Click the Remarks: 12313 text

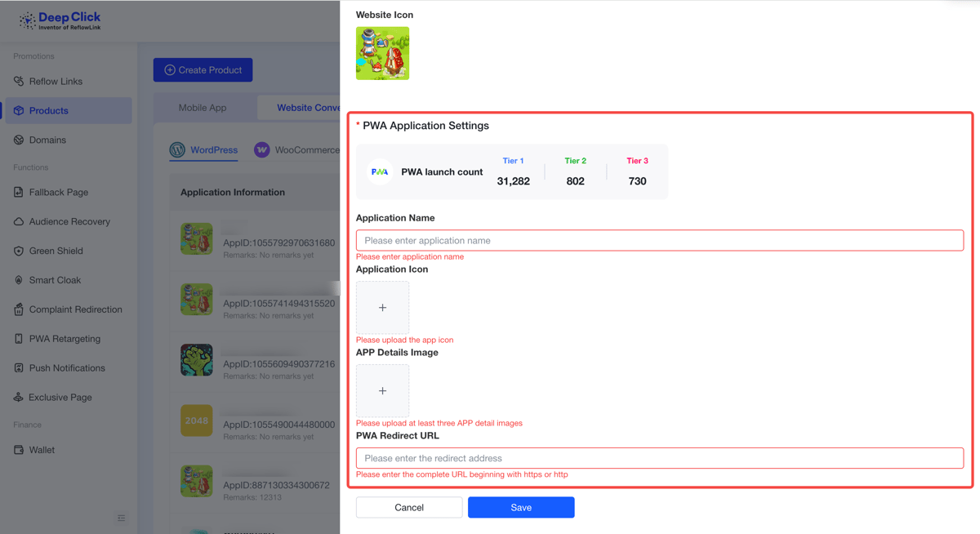(x=252, y=497)
